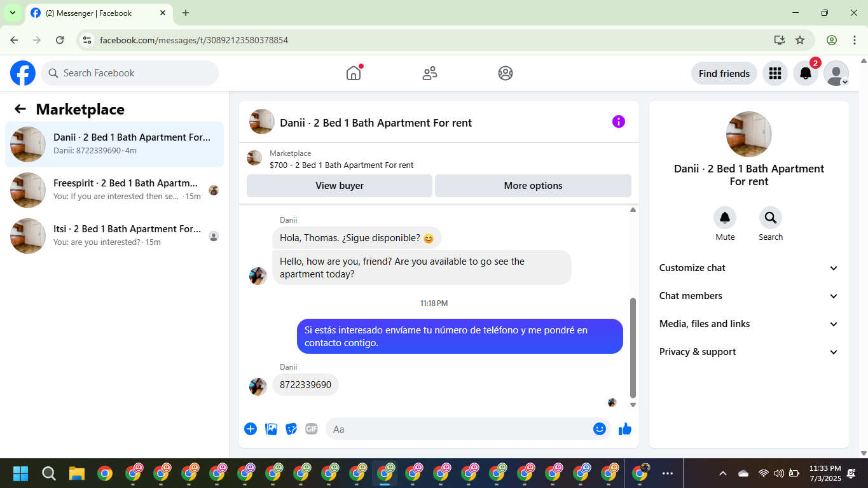
Task: Open the Chrome tab search dropdown
Action: click(13, 13)
